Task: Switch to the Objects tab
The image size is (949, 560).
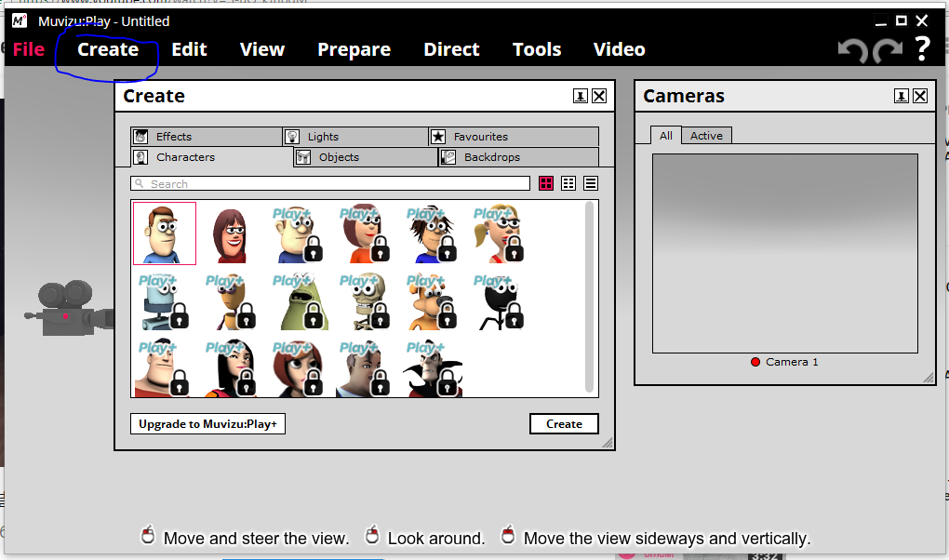Action: click(366, 157)
